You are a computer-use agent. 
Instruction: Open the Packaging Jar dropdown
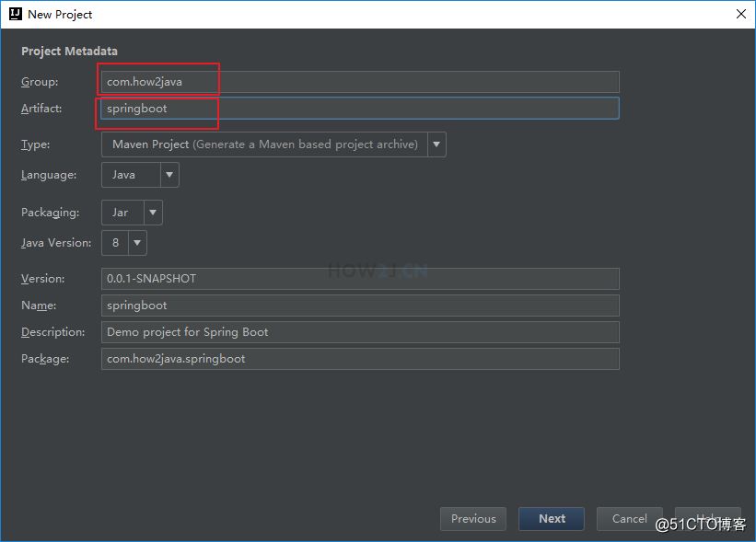pyautogui.click(x=132, y=213)
